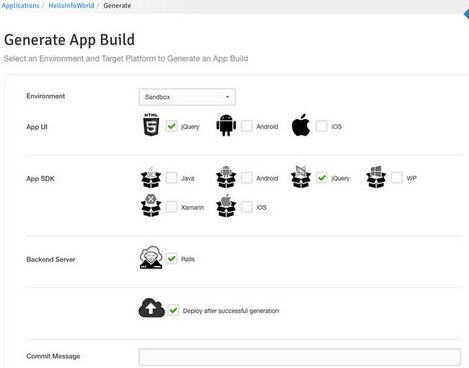Uncheck the Rails backend server checkbox

(171, 258)
